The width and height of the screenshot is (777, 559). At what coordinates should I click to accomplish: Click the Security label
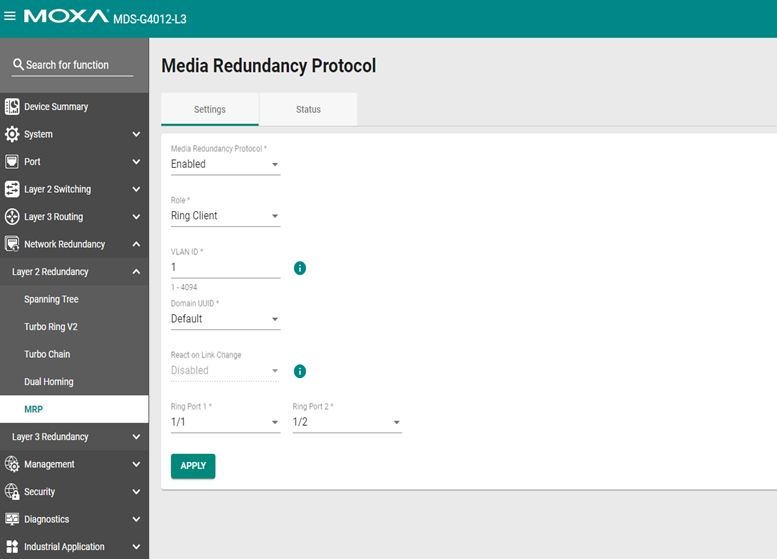pos(39,492)
